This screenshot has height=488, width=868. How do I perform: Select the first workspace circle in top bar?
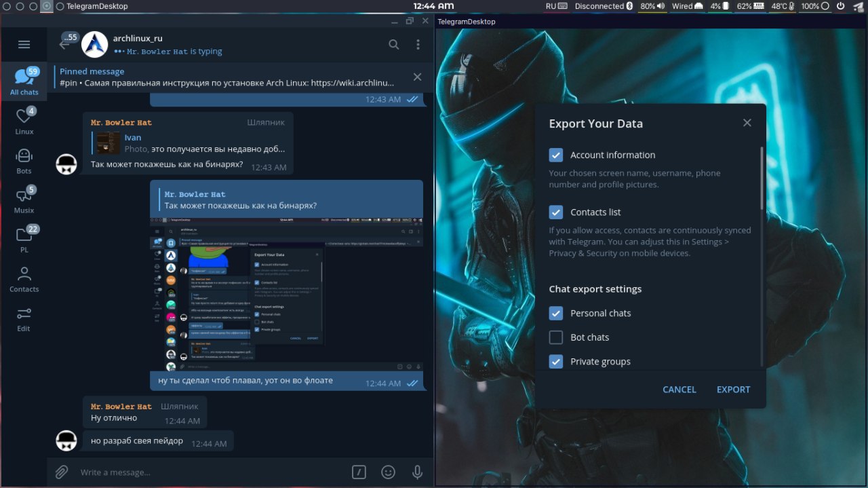[5, 6]
